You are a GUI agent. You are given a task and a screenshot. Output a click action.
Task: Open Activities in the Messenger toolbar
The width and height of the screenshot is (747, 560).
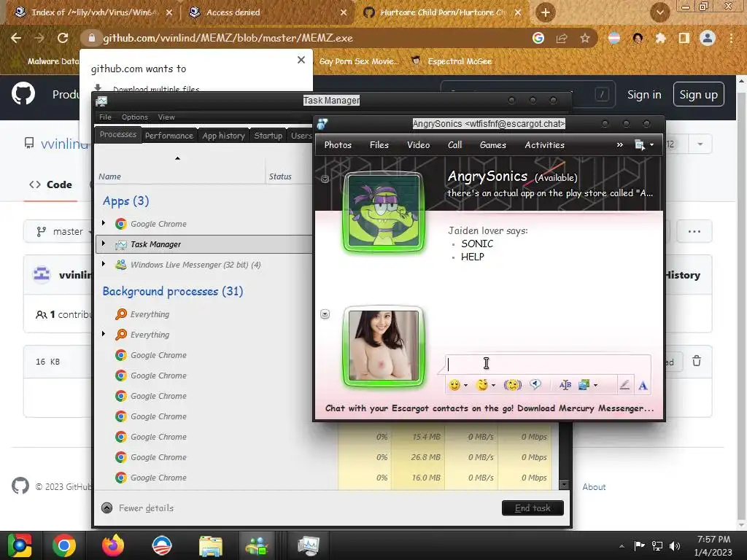(x=544, y=145)
